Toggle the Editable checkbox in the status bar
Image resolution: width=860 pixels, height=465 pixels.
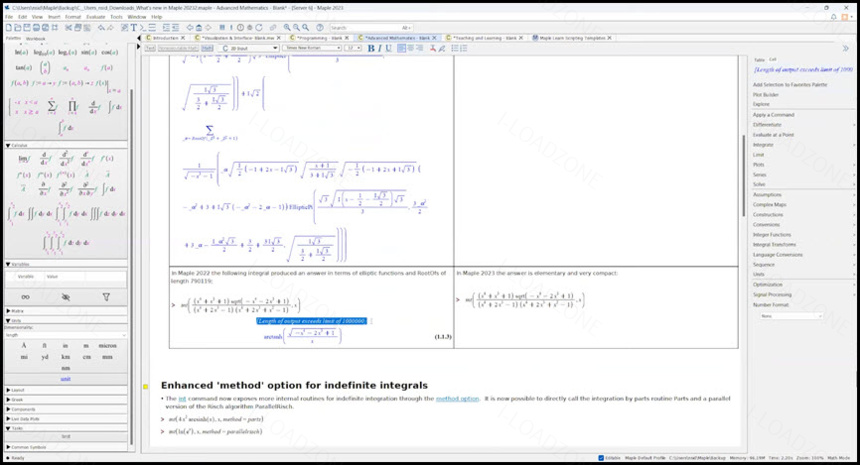pyautogui.click(x=601, y=457)
